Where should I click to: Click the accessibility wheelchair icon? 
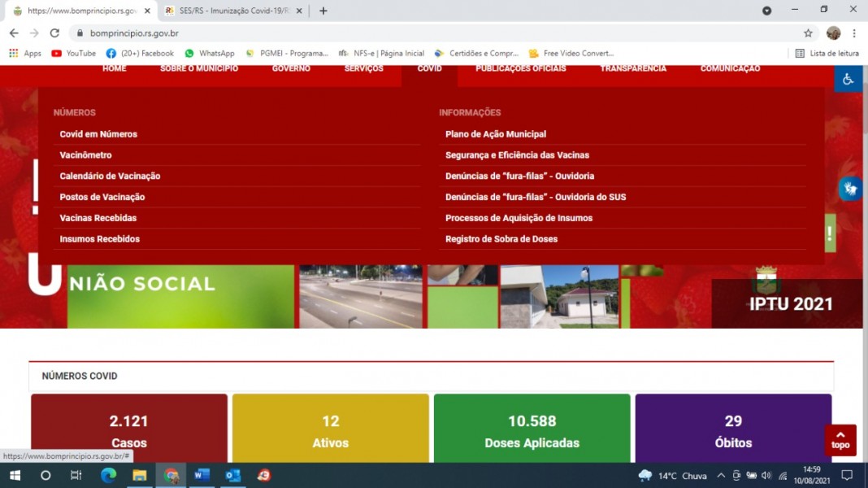pyautogui.click(x=848, y=79)
